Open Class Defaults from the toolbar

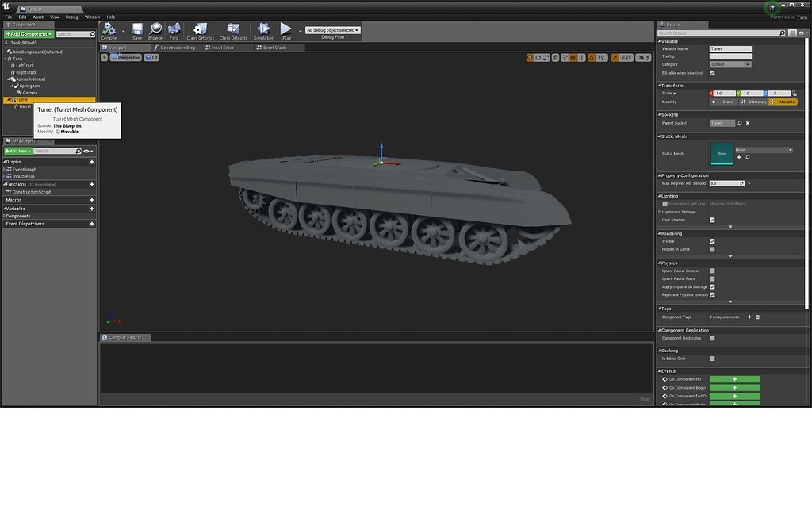233,31
